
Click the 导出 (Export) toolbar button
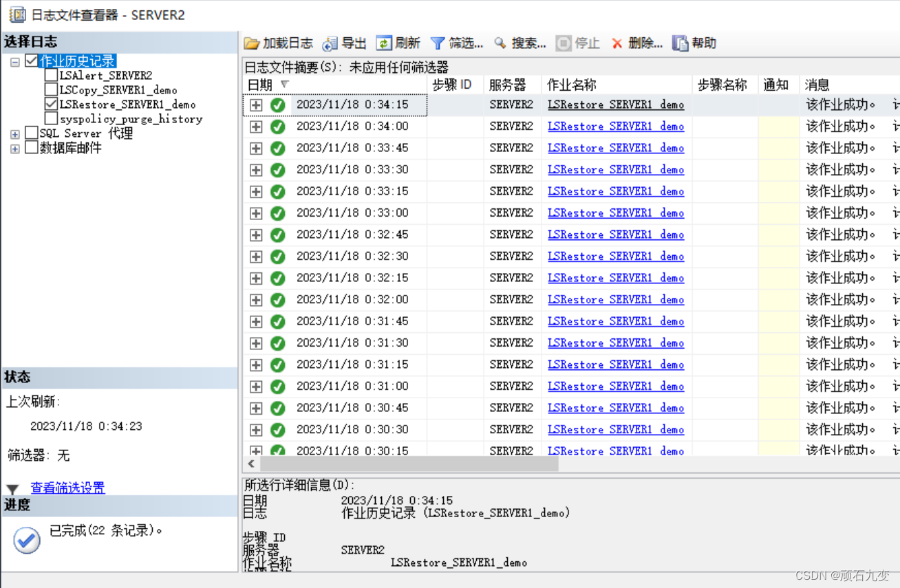coord(345,43)
